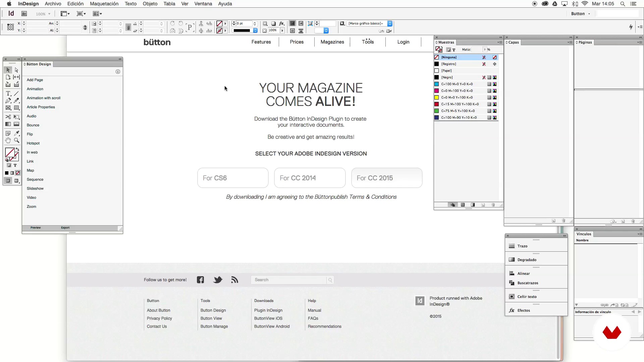The height and width of the screenshot is (362, 644).
Task: Open the Objeto menu
Action: (150, 4)
